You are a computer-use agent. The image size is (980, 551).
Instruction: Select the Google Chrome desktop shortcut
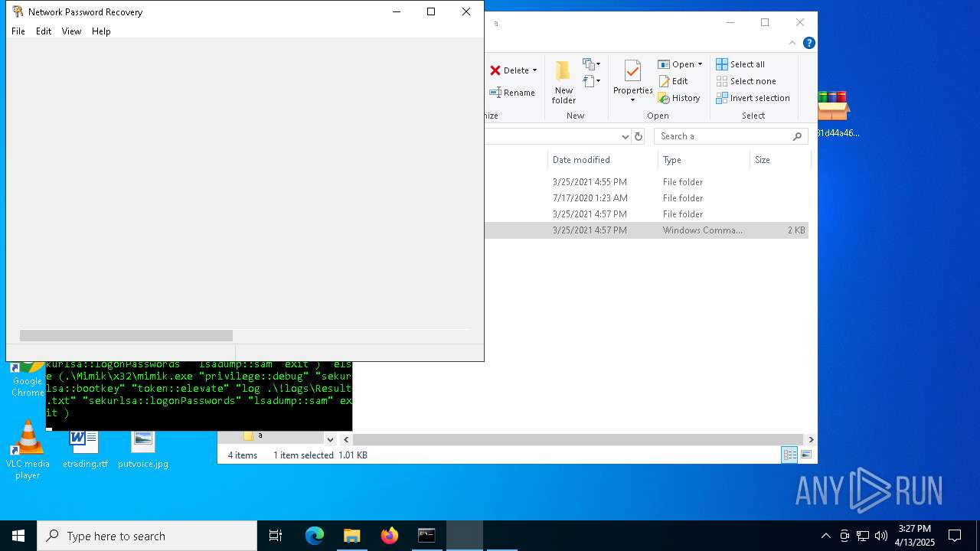(x=26, y=380)
